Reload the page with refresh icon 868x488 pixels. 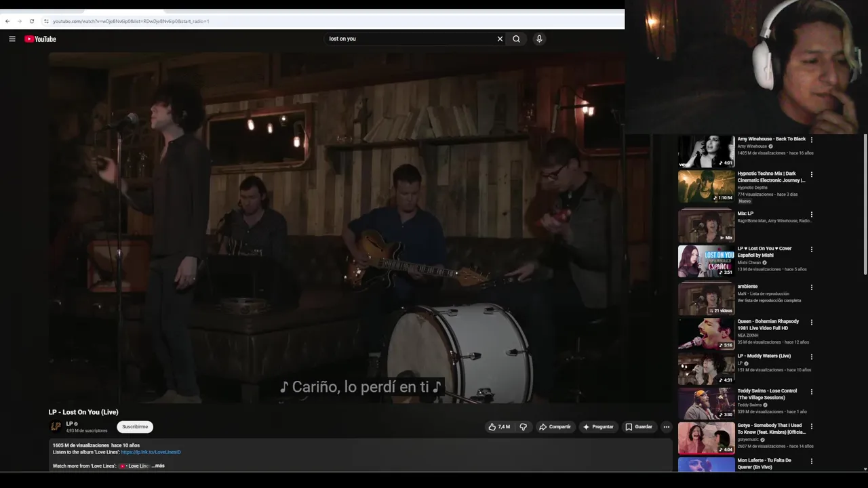[x=31, y=21]
